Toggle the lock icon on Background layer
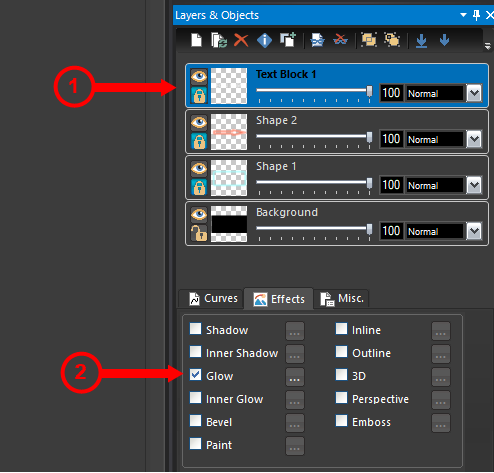494x473 pixels. (x=199, y=232)
